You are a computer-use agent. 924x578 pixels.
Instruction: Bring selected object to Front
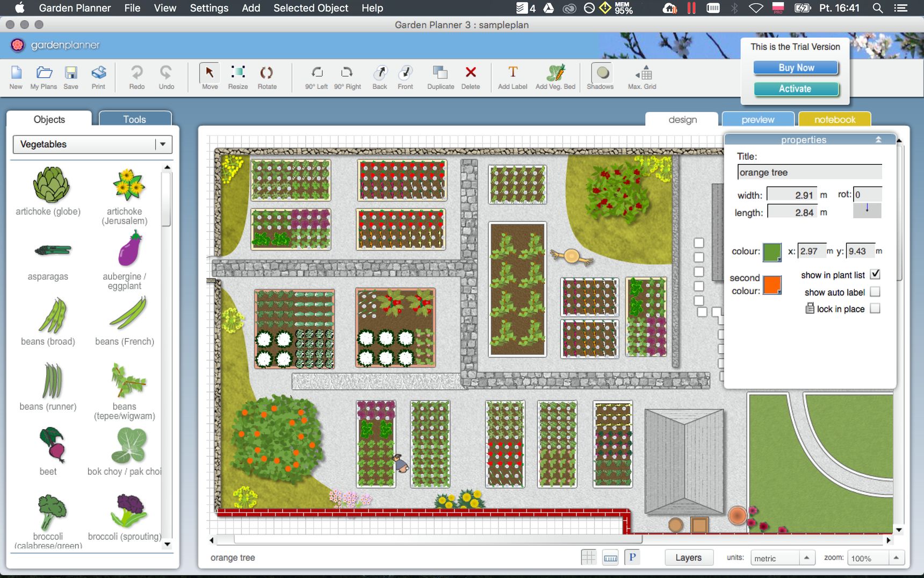tap(406, 77)
